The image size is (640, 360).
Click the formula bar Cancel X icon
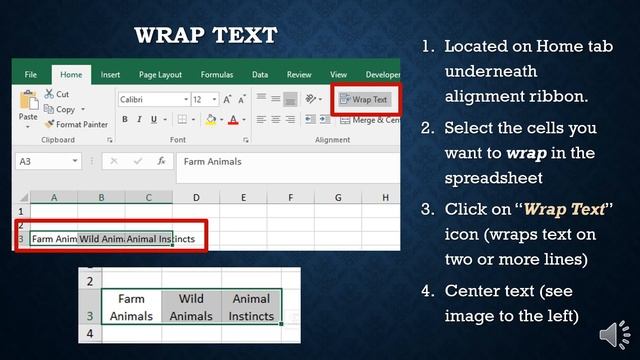tap(114, 161)
